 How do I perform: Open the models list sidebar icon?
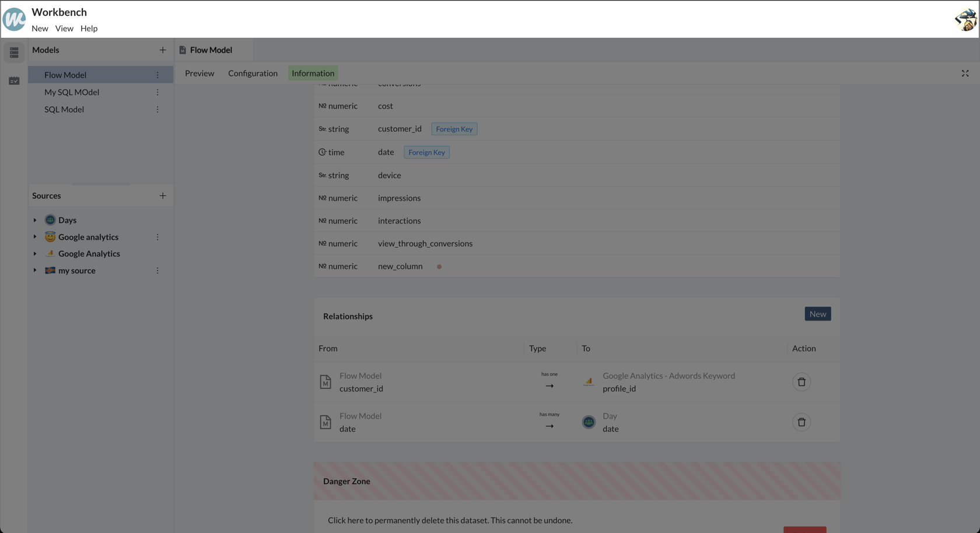[14, 53]
